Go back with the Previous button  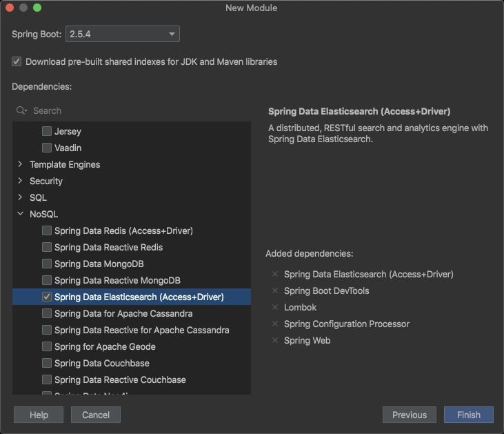[410, 415]
